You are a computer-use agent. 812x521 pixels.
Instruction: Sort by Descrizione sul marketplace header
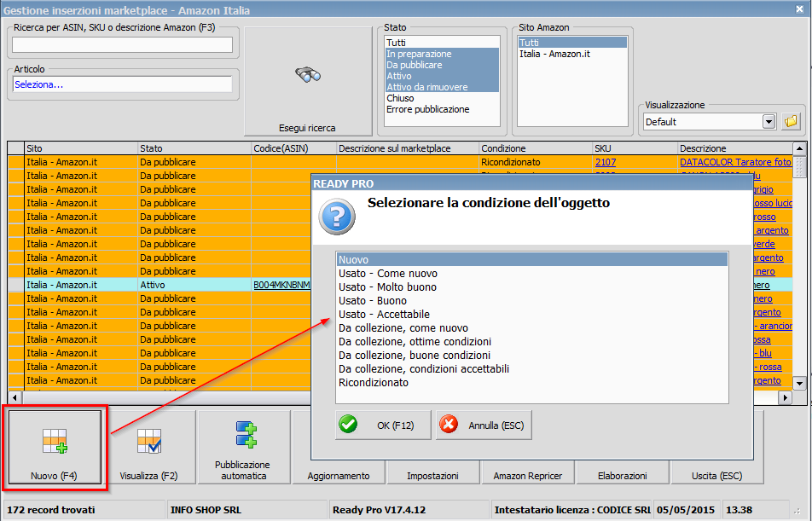[x=408, y=148]
